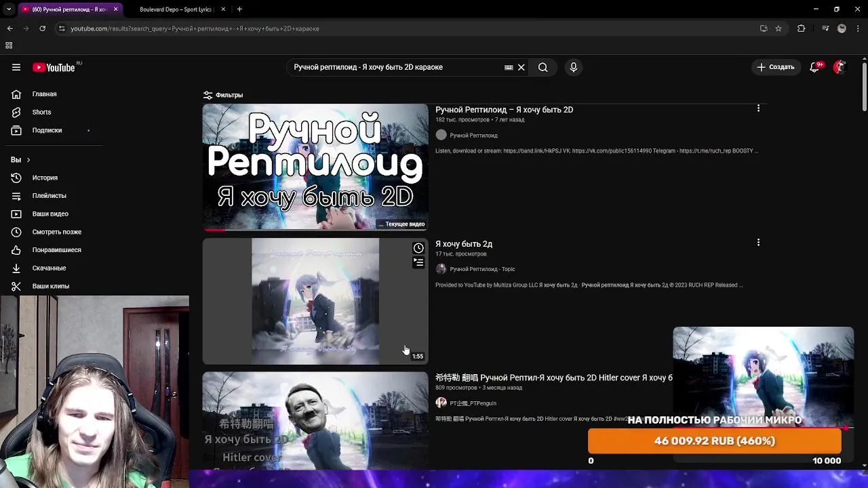Open the YouTube hamburger guide menu

[x=16, y=67]
